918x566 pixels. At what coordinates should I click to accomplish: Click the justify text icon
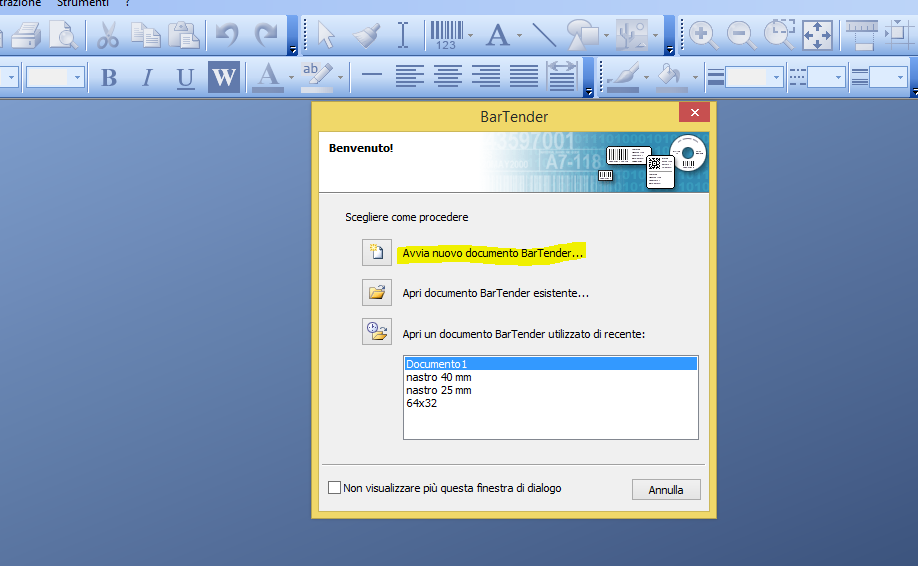coord(524,76)
